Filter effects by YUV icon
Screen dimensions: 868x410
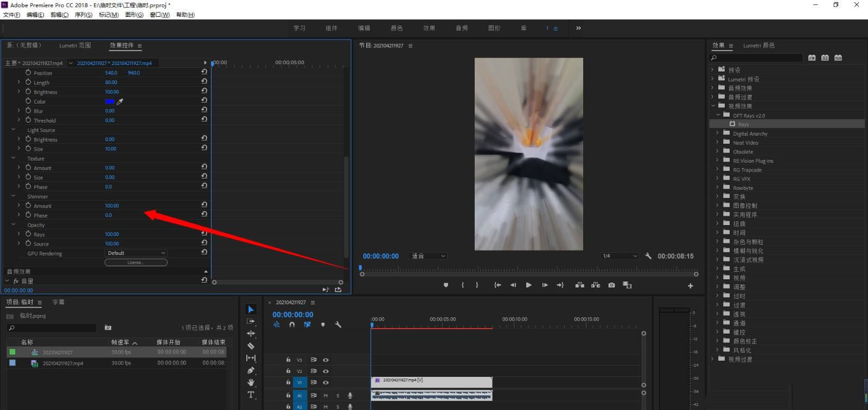click(838, 57)
